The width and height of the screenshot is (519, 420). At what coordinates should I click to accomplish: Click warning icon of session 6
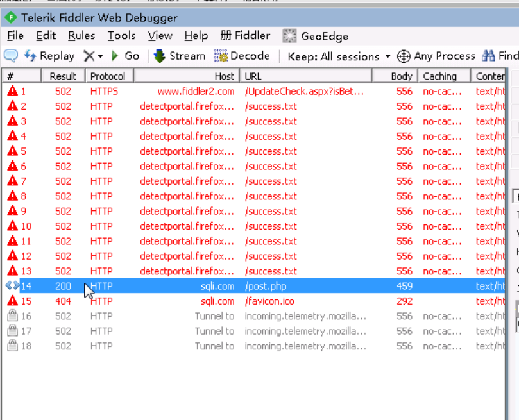pyautogui.click(x=13, y=165)
